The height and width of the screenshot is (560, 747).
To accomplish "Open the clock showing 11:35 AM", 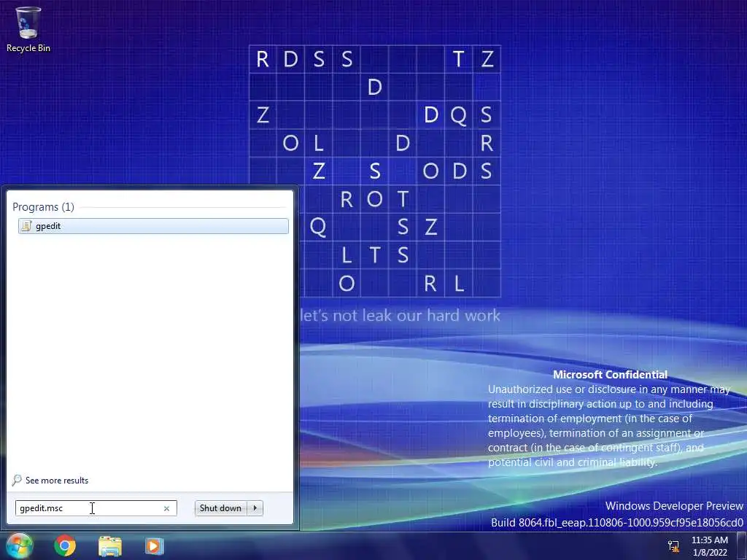I will pyautogui.click(x=709, y=546).
